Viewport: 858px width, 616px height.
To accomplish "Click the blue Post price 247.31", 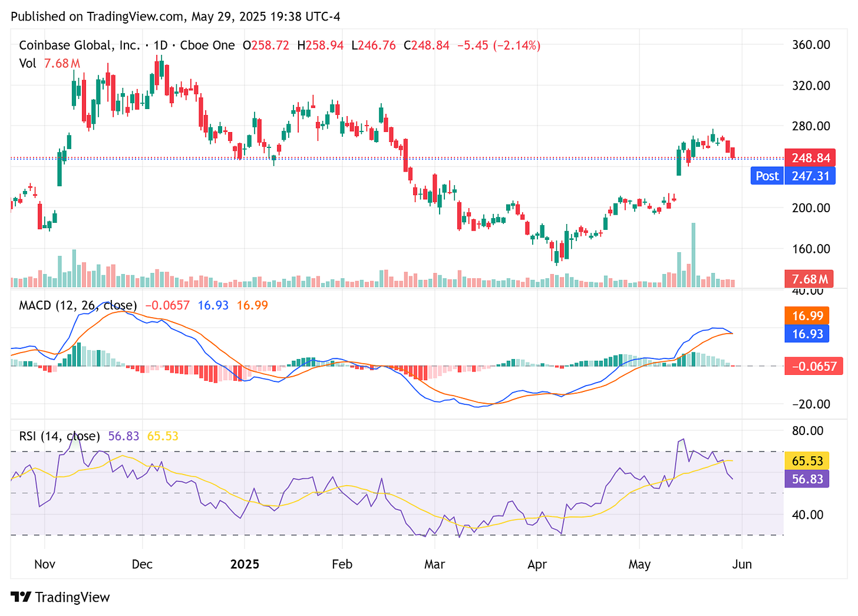I will pyautogui.click(x=810, y=176).
